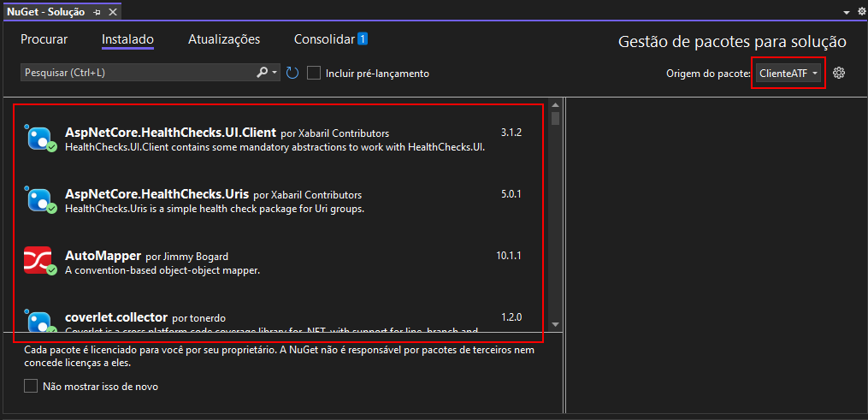The width and height of the screenshot is (868, 420).
Task: Click package list scrollbar up arrow
Action: (x=556, y=104)
